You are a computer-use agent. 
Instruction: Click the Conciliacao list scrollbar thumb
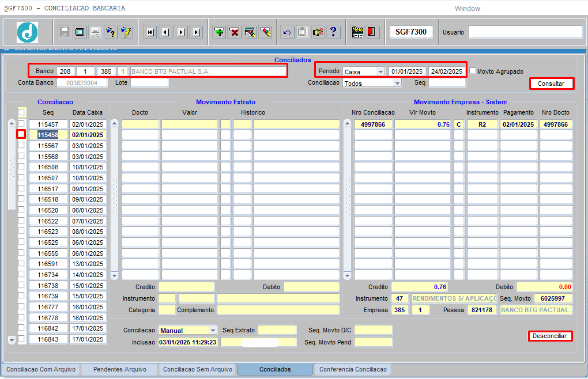[x=12, y=169]
